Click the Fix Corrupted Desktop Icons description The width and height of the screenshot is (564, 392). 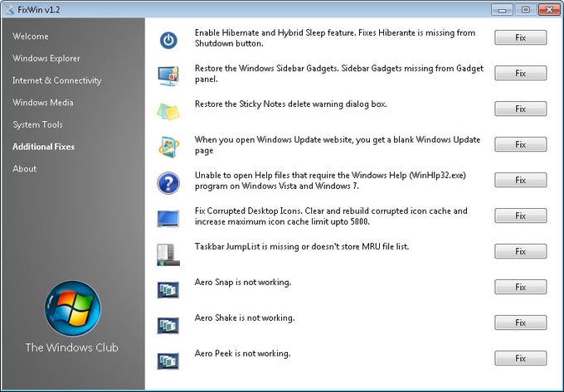331,216
